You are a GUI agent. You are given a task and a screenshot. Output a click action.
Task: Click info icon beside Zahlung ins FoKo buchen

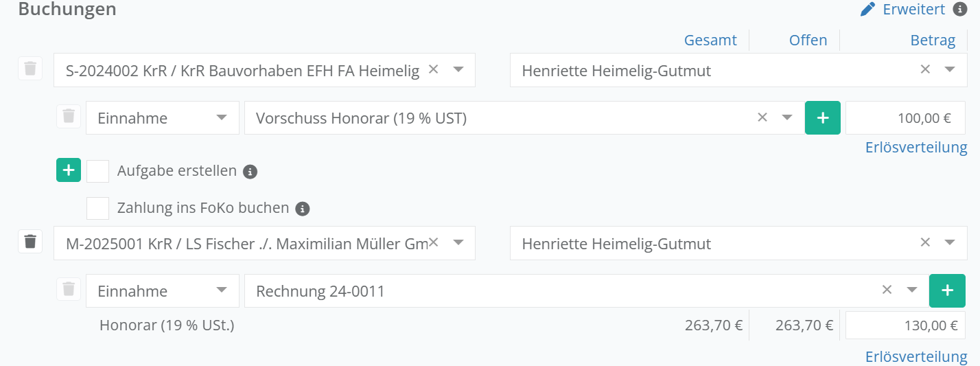(303, 209)
